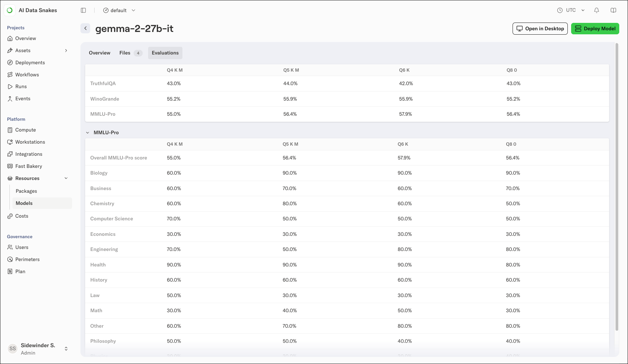This screenshot has height=364, width=628.
Task: Click the Q8 0 header in MMLU-Pro table
Action: click(x=511, y=144)
